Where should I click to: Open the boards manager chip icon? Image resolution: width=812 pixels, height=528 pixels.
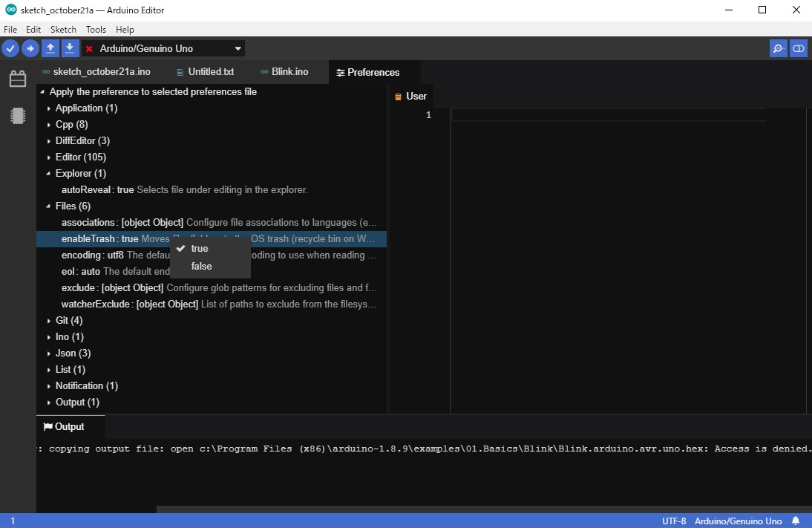point(18,116)
